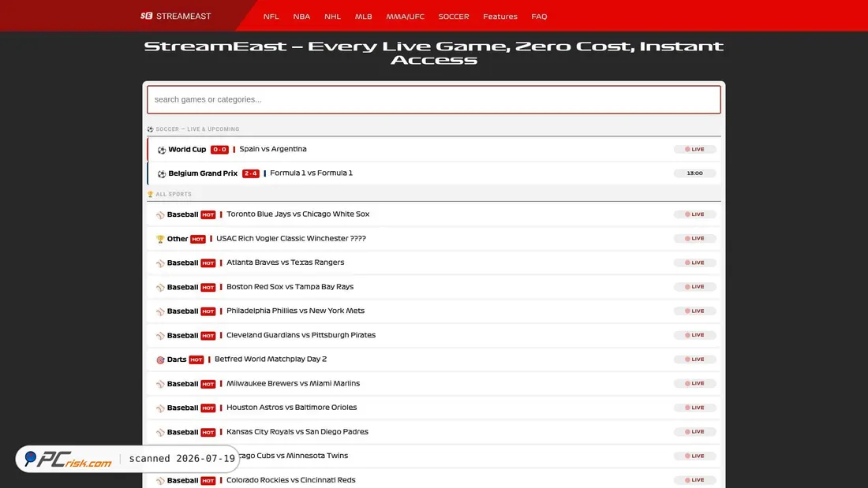Open Atlanta Braves vs Texas Rangers
This screenshot has height=488, width=868.
(x=285, y=263)
